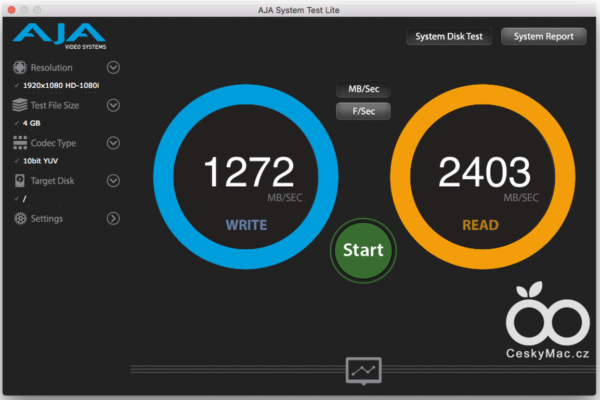Screen dimensions: 600x400
Task: Open the Settings panel chevron
Action: pyautogui.click(x=113, y=218)
